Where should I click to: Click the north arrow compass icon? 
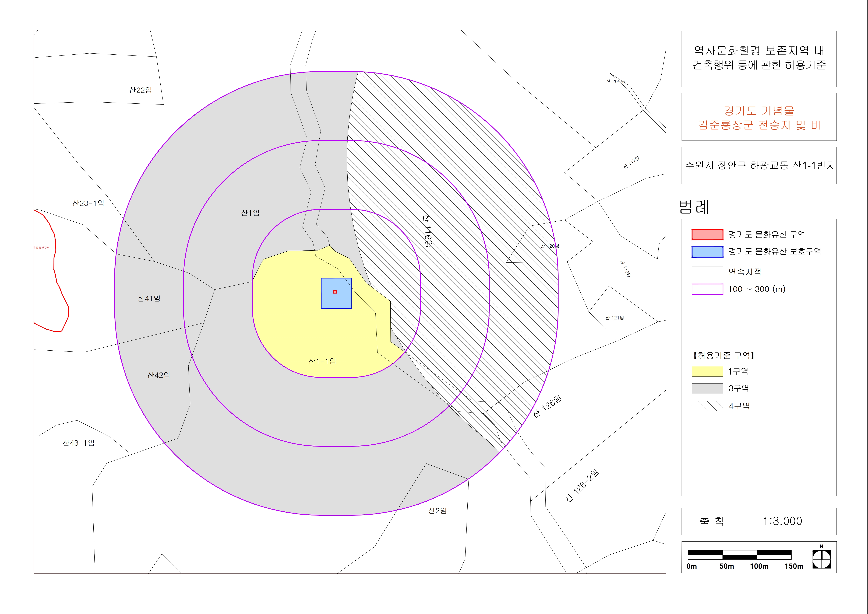point(821,559)
